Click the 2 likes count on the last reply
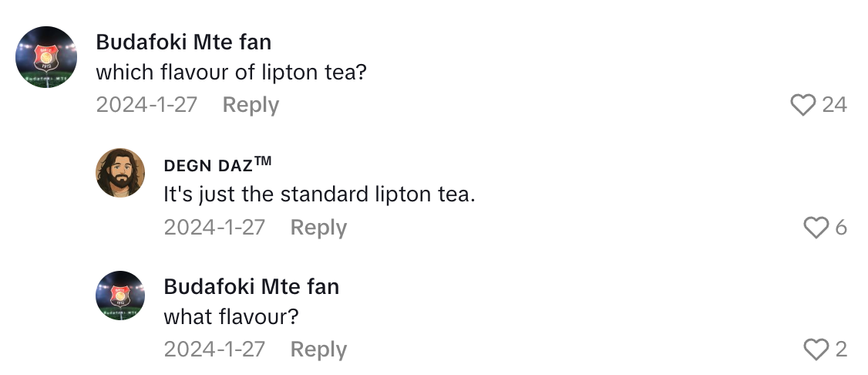 [840, 350]
